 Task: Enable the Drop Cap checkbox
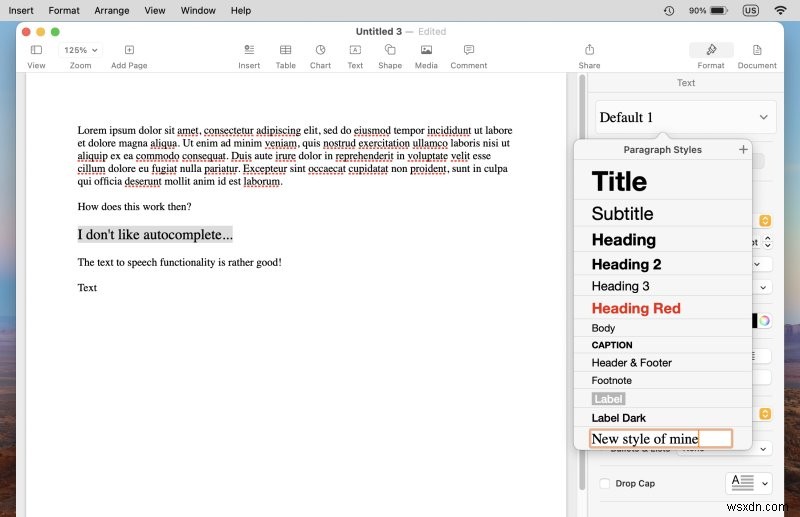605,483
